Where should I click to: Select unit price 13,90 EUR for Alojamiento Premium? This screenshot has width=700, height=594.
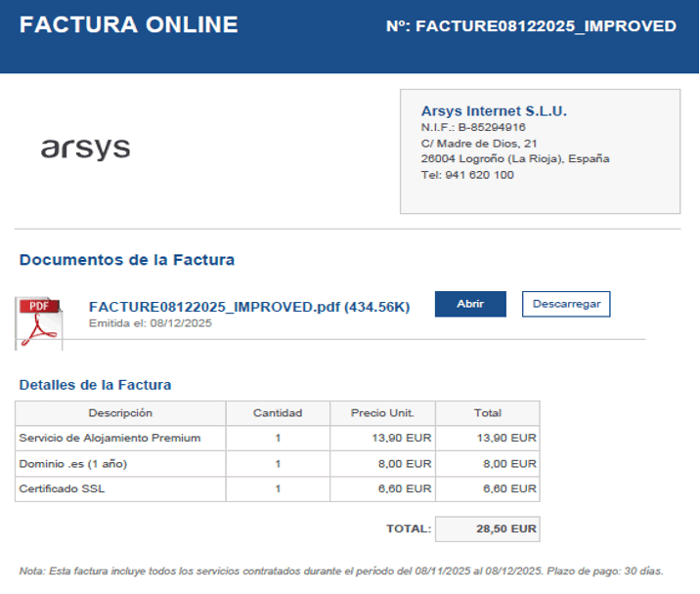pyautogui.click(x=382, y=439)
